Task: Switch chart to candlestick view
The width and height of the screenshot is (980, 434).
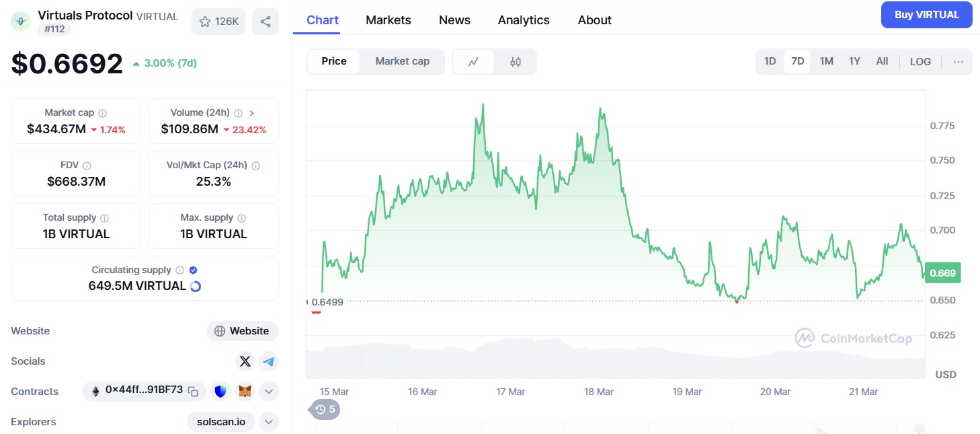Action: [x=516, y=62]
